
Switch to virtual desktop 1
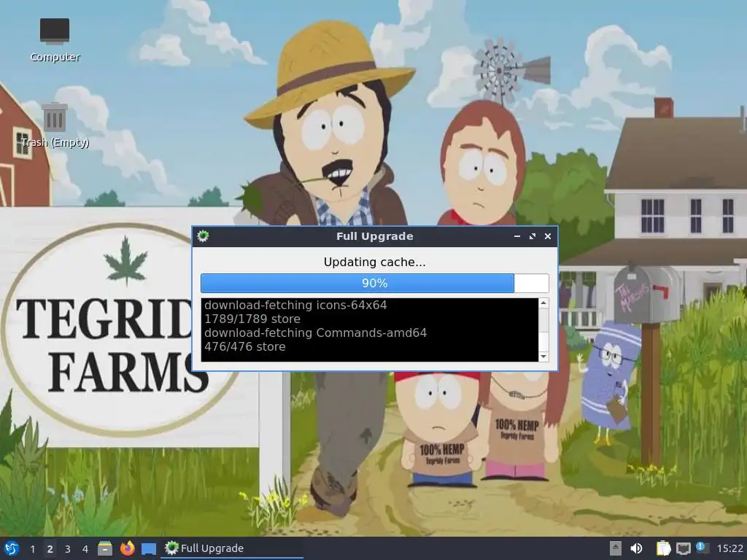coord(32,549)
